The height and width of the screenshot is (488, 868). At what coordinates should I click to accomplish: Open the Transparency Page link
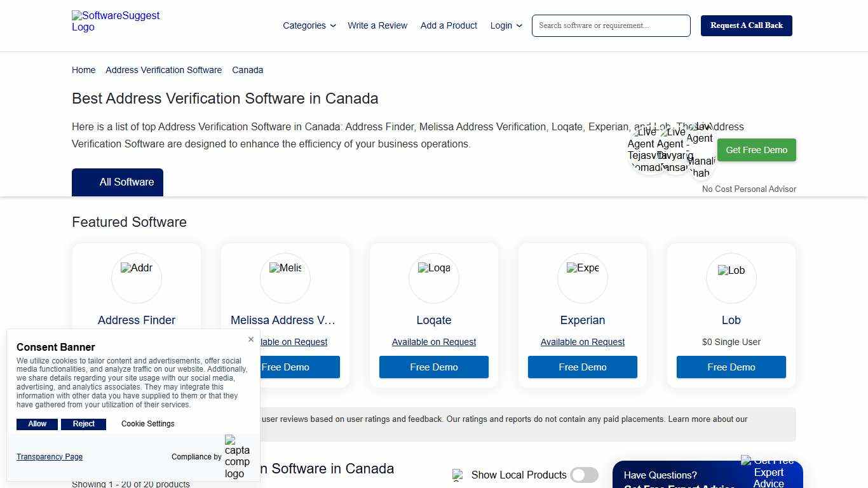coord(50,456)
